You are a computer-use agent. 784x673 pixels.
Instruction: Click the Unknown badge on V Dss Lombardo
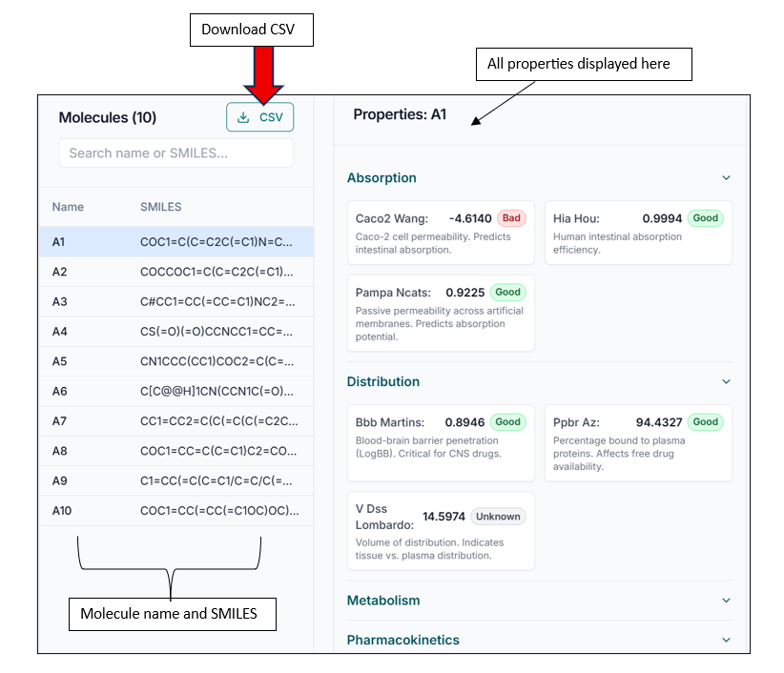[498, 517]
